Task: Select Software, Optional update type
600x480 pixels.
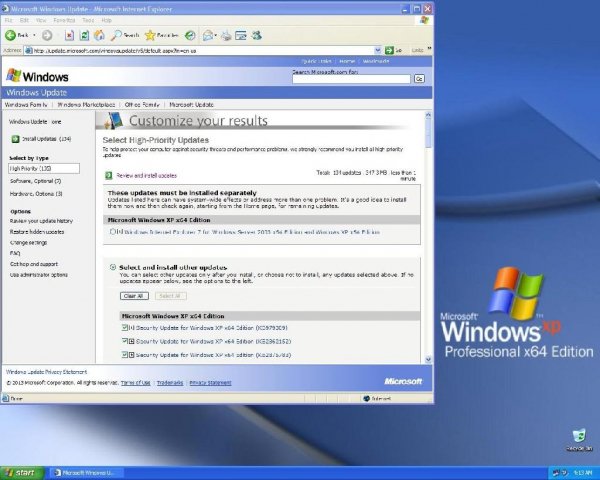Action: tap(35, 181)
